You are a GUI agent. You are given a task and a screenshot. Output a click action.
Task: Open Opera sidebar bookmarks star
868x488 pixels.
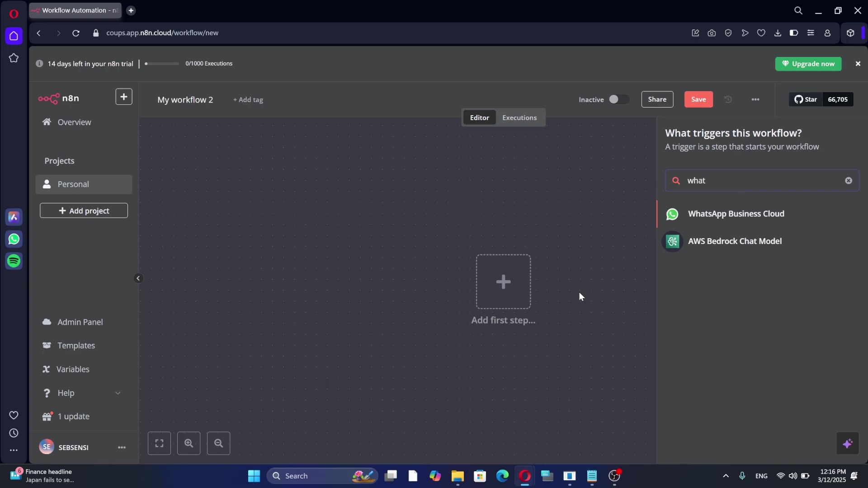coord(14,58)
